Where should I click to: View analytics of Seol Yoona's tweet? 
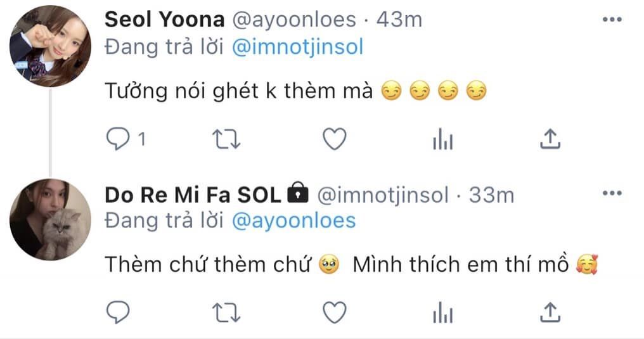coord(442,140)
